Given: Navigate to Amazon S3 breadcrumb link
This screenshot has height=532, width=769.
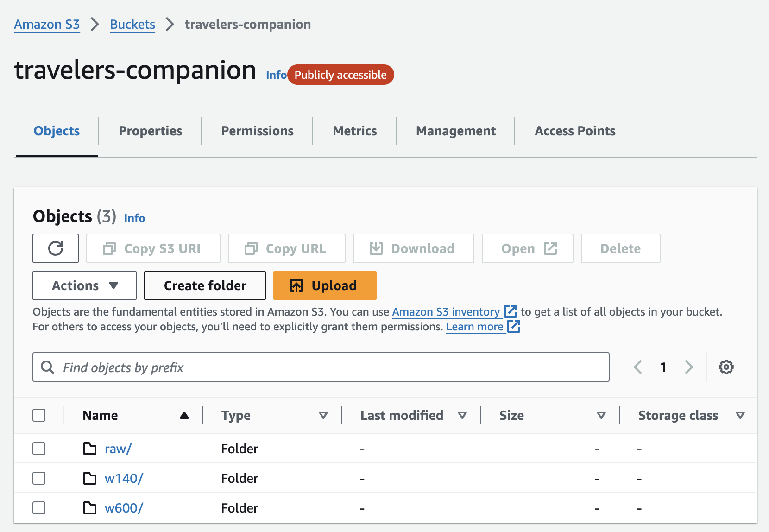Looking at the screenshot, I should [x=47, y=24].
